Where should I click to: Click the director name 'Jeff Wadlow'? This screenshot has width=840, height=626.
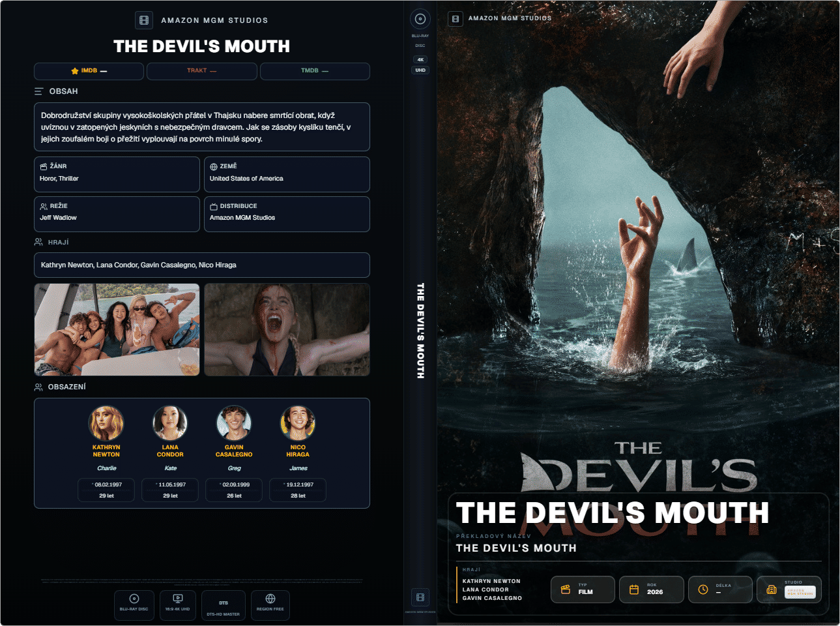59,218
